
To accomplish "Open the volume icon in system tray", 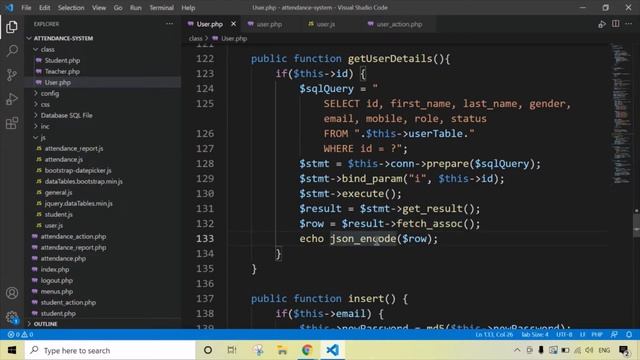I will (589, 350).
